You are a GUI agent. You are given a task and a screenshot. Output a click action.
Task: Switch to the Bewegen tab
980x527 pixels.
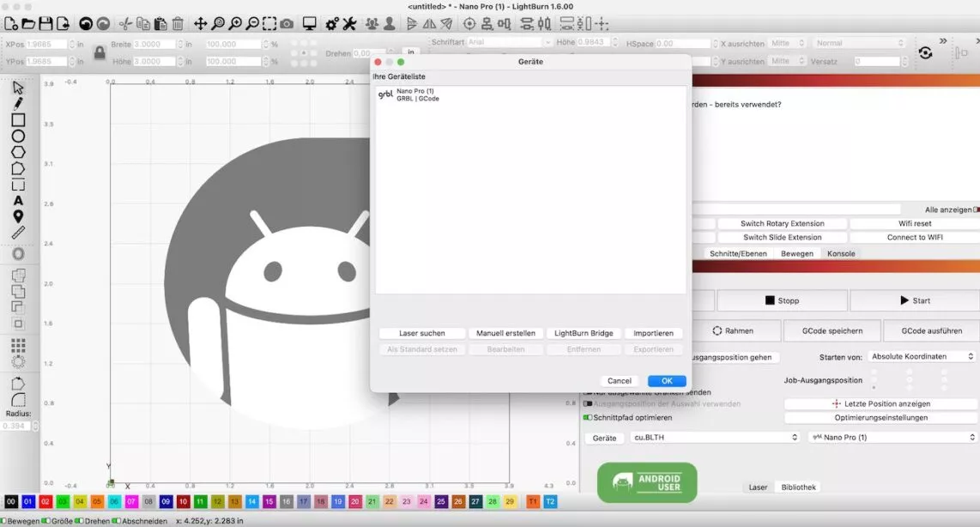point(797,254)
